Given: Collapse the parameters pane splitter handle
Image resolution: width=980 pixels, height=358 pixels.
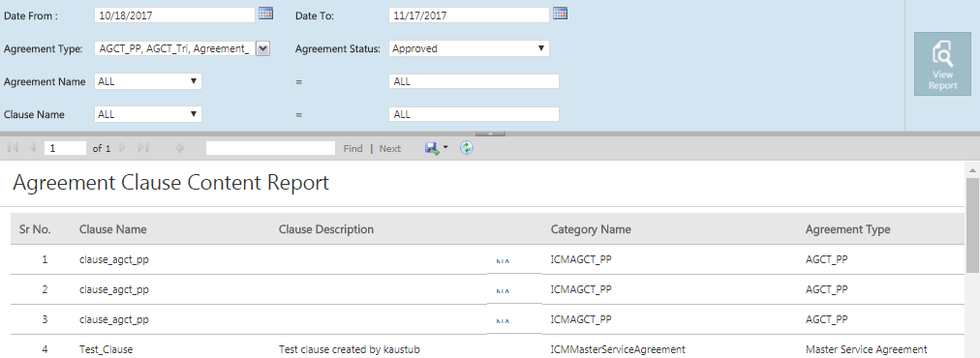Looking at the screenshot, I should [x=491, y=134].
